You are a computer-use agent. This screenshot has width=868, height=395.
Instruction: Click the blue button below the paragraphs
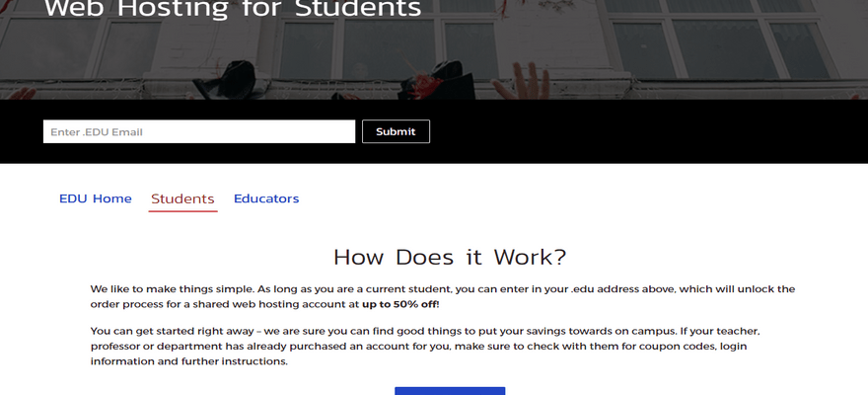tap(450, 390)
